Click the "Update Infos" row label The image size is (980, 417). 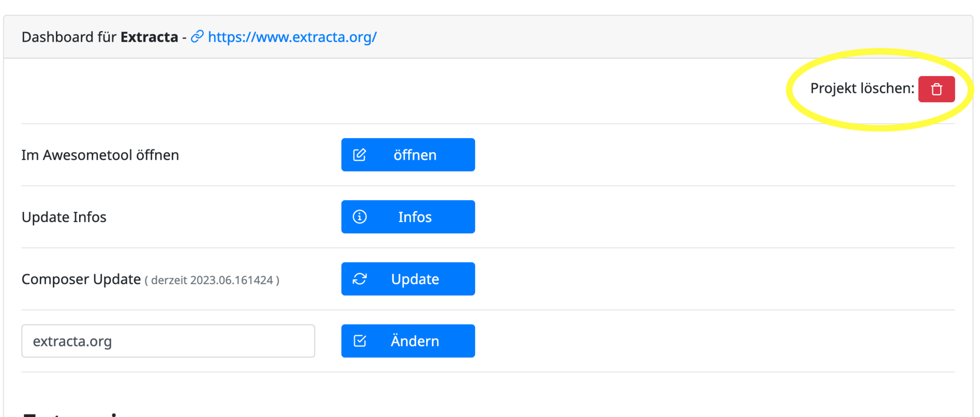point(64,217)
